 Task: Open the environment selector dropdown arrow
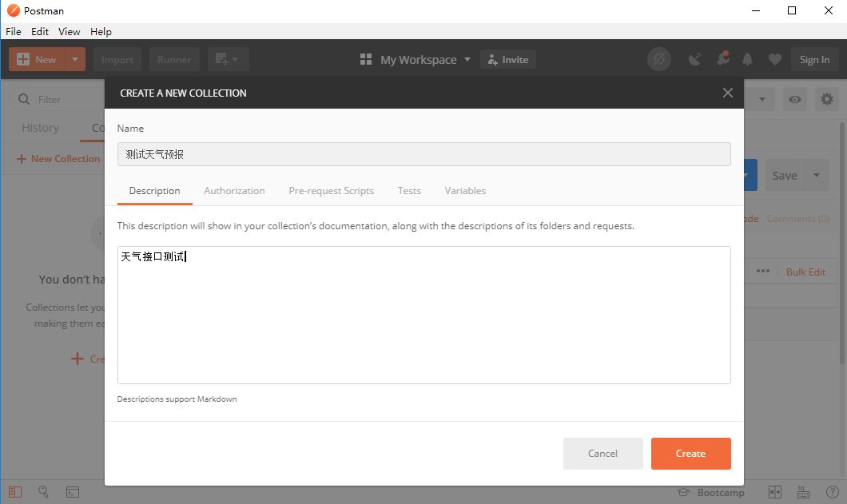762,99
